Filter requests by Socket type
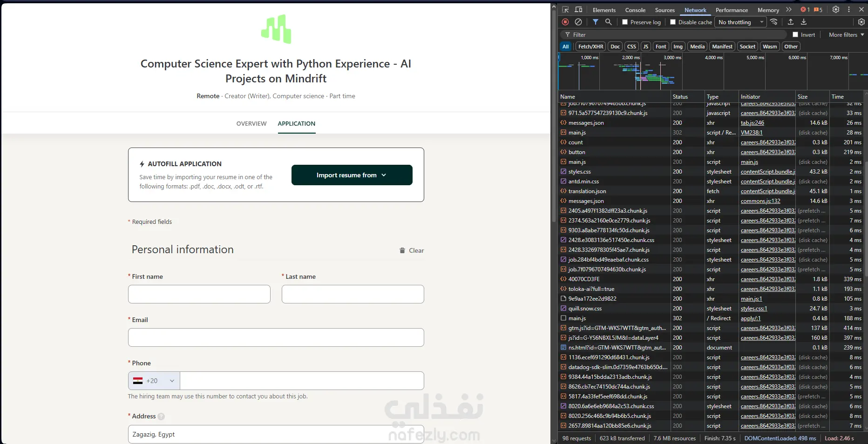Image resolution: width=868 pixels, height=444 pixels. (x=748, y=47)
